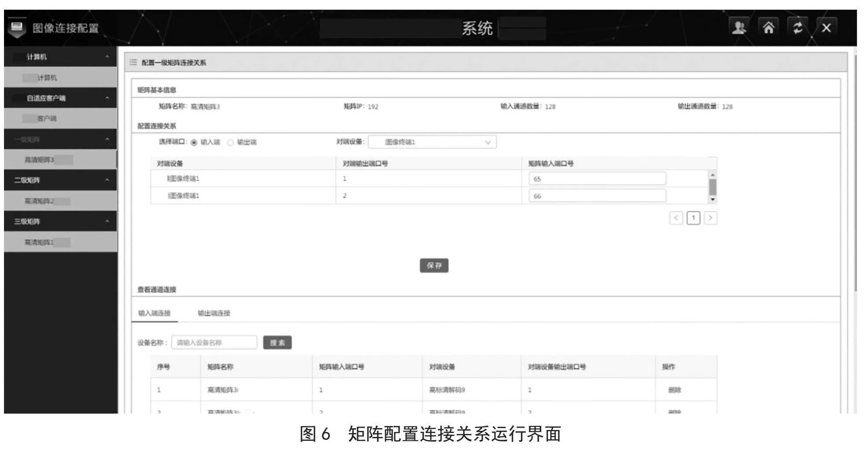Select the 输出端 radio button

[x=230, y=143]
